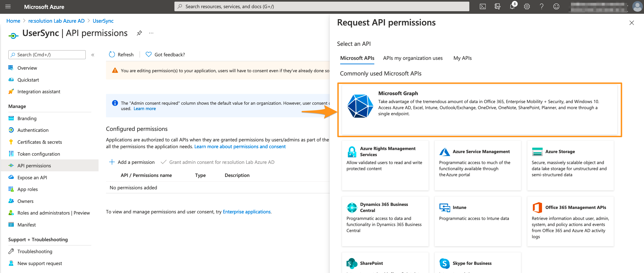This screenshot has height=273, width=644.
Task: Select the Azure Storage icon
Action: (x=537, y=151)
